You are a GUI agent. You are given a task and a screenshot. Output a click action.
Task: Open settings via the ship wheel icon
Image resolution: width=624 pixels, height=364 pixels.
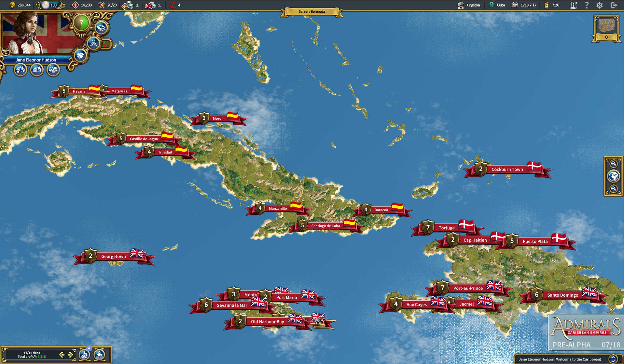[600, 5]
